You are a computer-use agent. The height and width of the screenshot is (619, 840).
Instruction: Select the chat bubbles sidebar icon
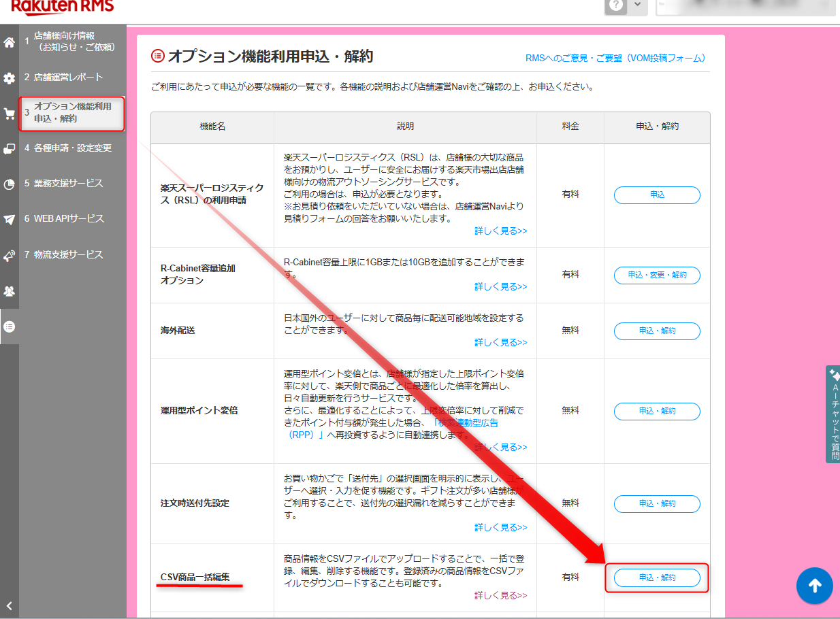point(9,149)
